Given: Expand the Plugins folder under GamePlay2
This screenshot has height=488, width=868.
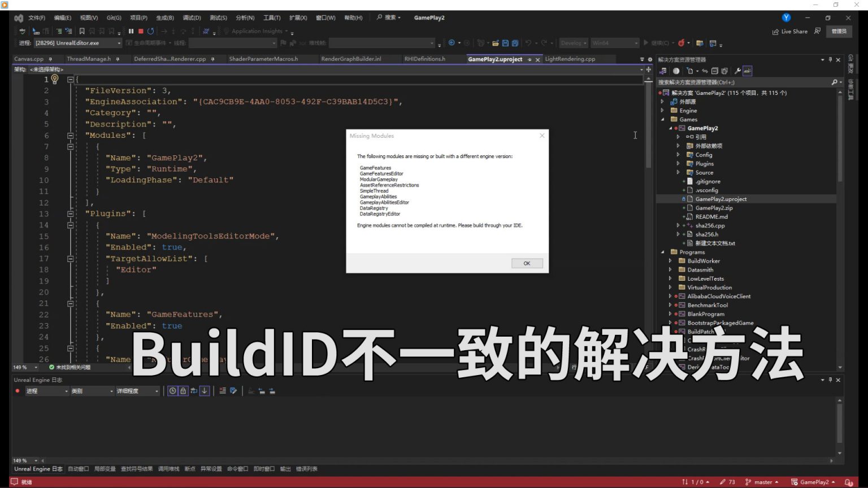Looking at the screenshot, I should [678, 163].
